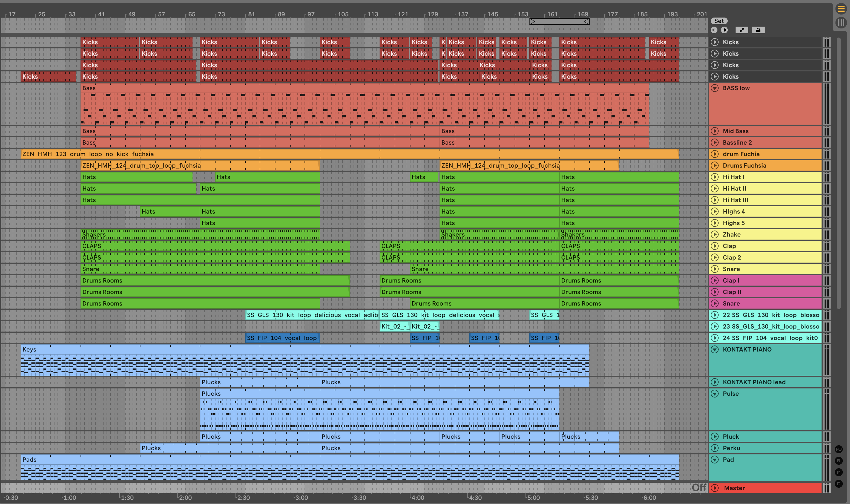
Task: Click the Arrangement view bars icon
Action: (841, 23)
